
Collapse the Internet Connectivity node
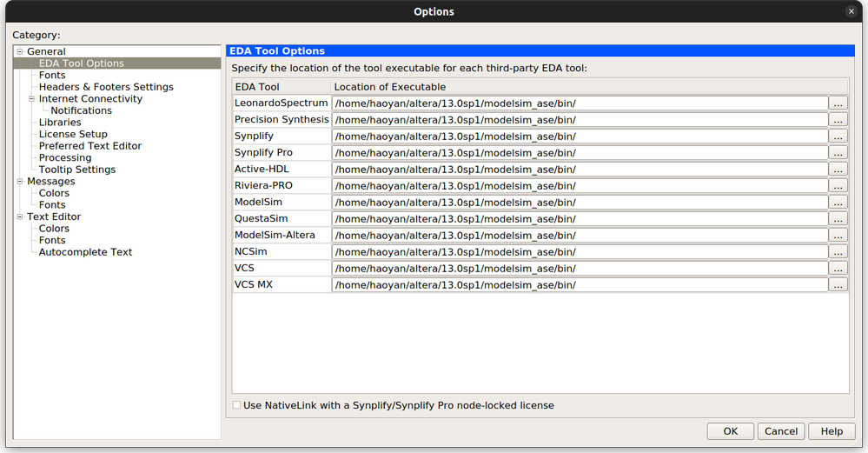pyautogui.click(x=32, y=99)
